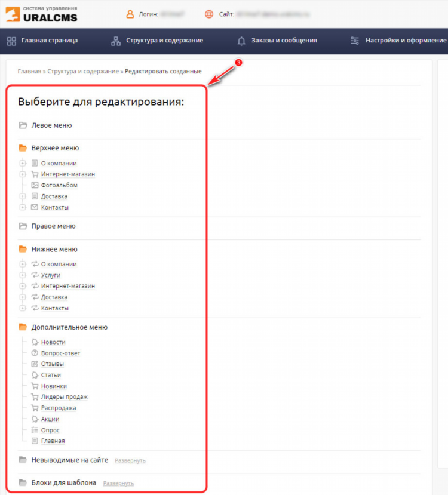Open the Вопрос-ответ link
The image size is (448, 495).
[x=60, y=353]
